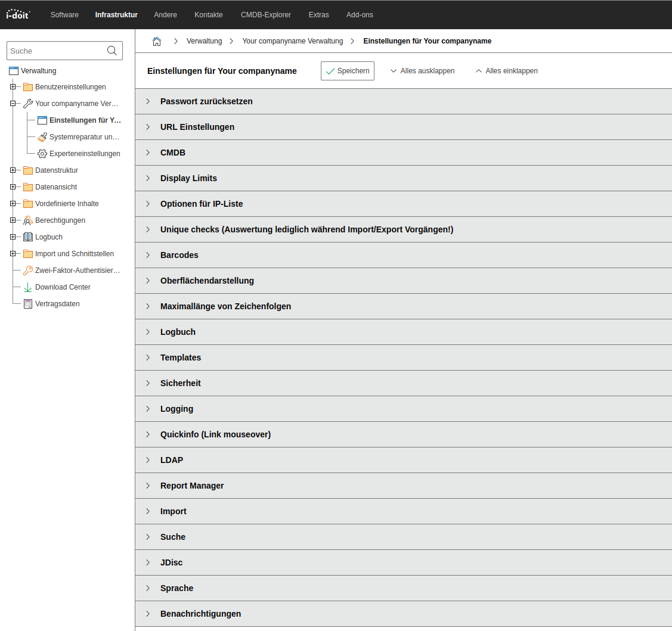Click the search magnifier icon

tap(112, 51)
